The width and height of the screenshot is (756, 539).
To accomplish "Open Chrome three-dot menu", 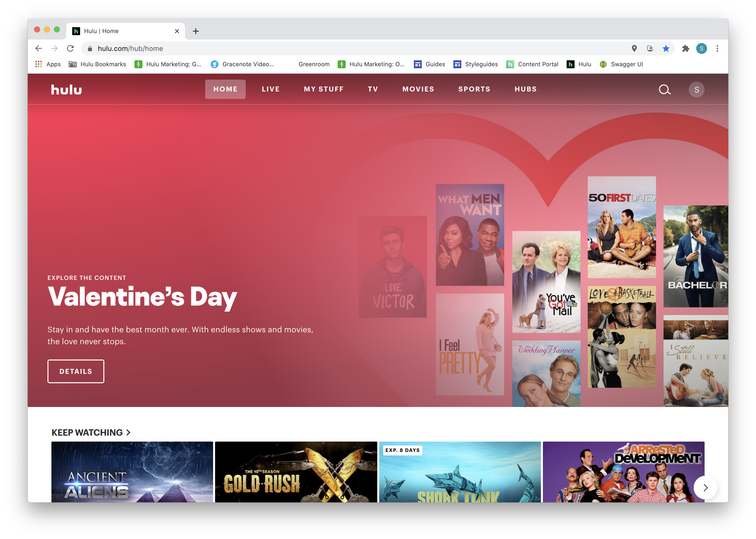I will click(x=717, y=48).
